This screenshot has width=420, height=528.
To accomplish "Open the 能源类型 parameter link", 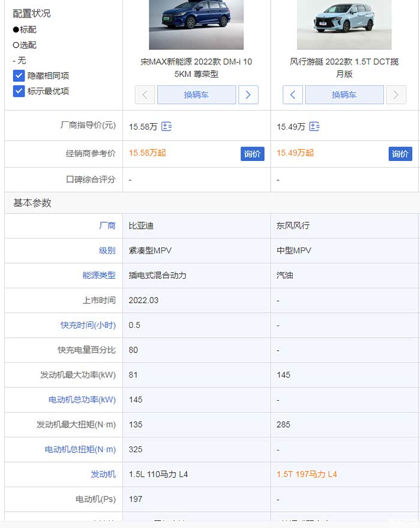I will pos(99,275).
